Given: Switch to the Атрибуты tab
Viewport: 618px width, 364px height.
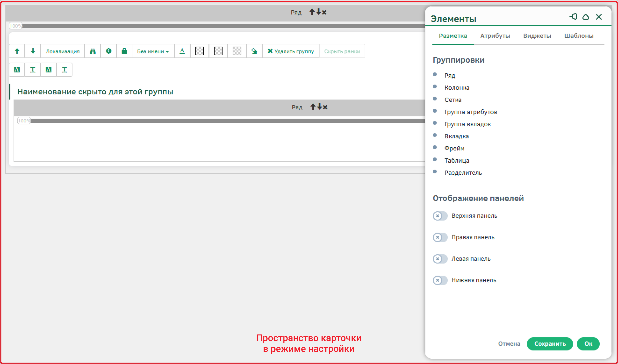Looking at the screenshot, I should click(x=495, y=36).
